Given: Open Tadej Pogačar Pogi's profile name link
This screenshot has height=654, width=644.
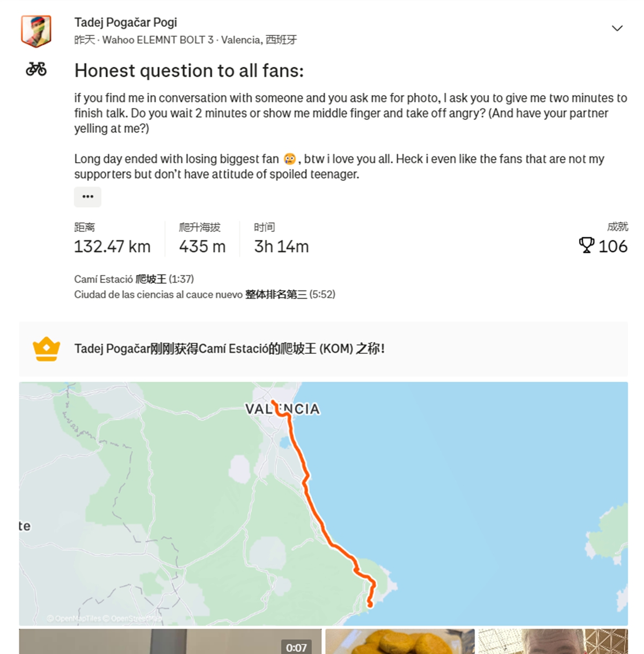Looking at the screenshot, I should click(x=126, y=23).
